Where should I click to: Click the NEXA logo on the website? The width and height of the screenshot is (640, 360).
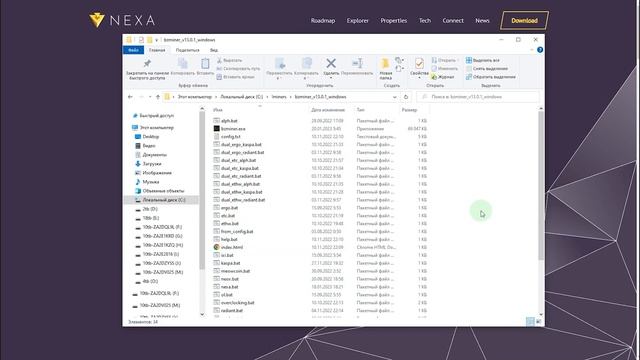pyautogui.click(x=122, y=20)
